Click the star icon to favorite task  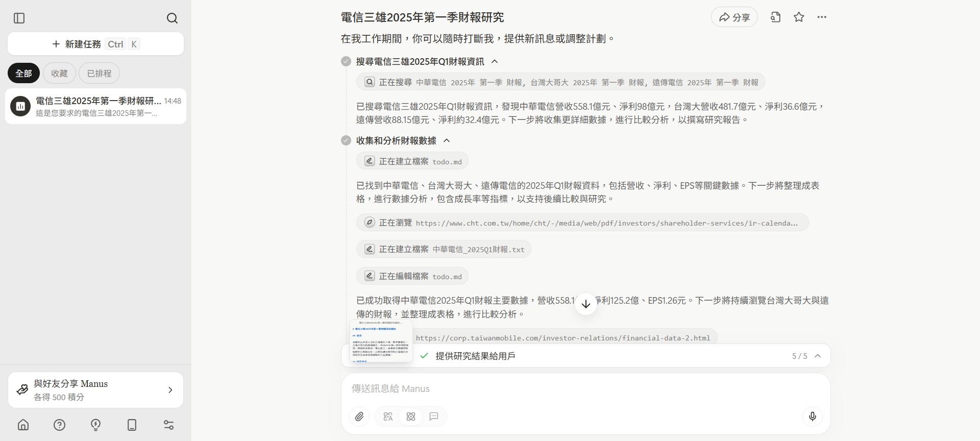point(799,17)
